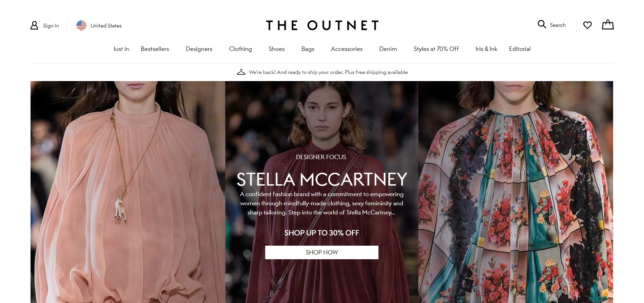644x303 pixels.
Task: Open Styles at 70% Off
Action: 436,49
